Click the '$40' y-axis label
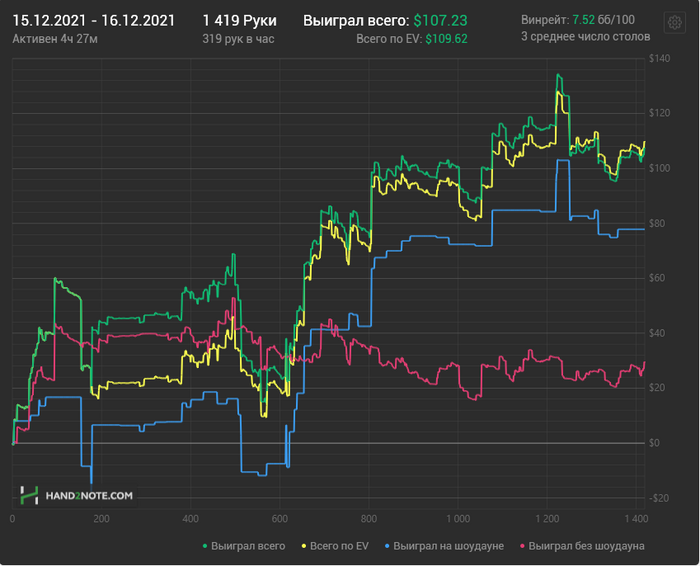Viewport: 700px width, 566px height. tap(657, 333)
